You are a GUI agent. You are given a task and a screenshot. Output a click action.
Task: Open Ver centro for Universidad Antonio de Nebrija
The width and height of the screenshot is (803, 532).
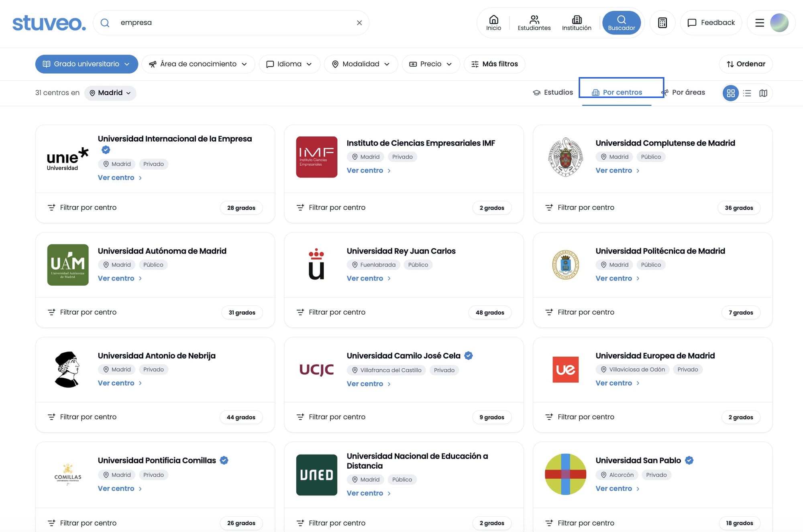120,383
